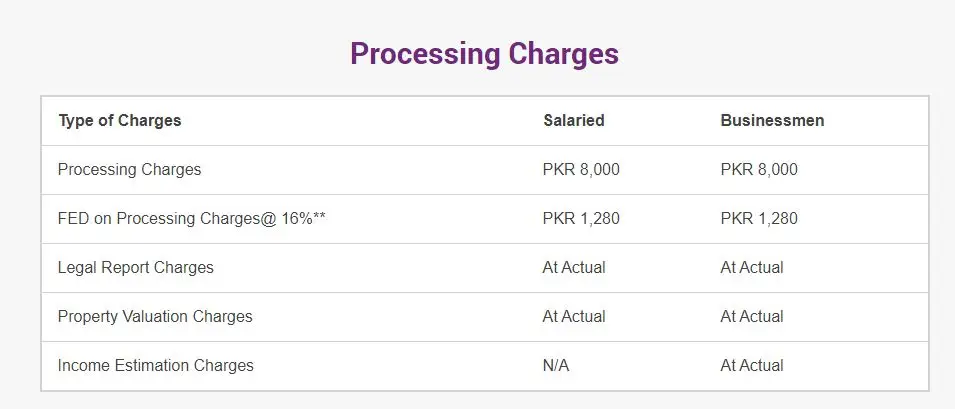The width and height of the screenshot is (955, 409).
Task: Click the Processing Charges page heading
Action: click(484, 54)
